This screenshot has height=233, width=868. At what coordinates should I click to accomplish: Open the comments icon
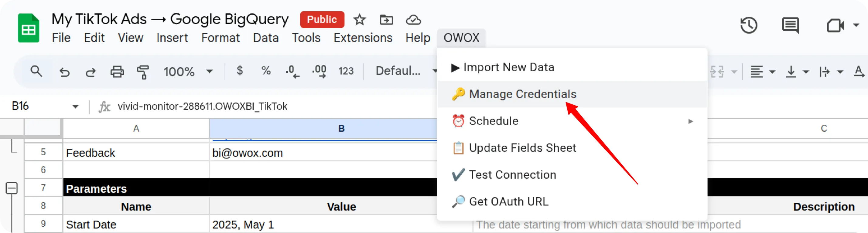coord(790,25)
